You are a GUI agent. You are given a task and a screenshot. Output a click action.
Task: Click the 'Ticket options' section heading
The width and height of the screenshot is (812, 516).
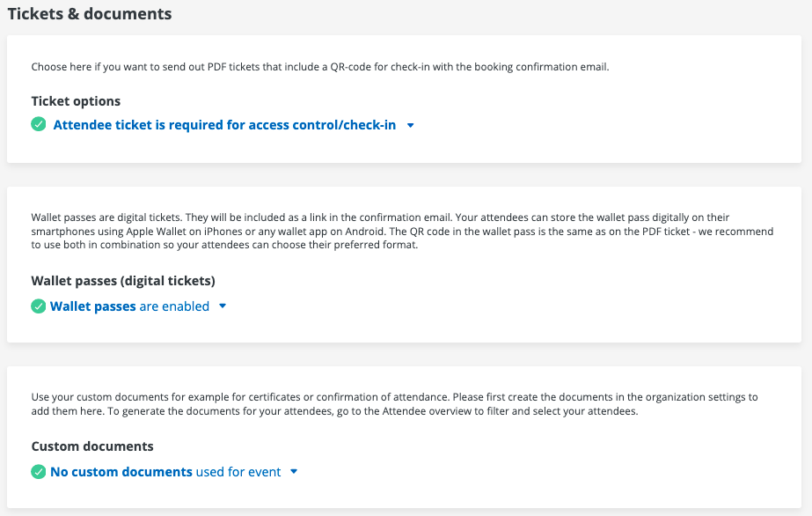tap(76, 101)
